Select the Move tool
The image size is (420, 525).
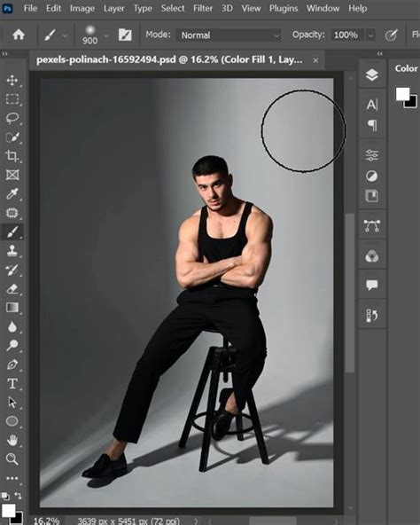pyautogui.click(x=12, y=81)
